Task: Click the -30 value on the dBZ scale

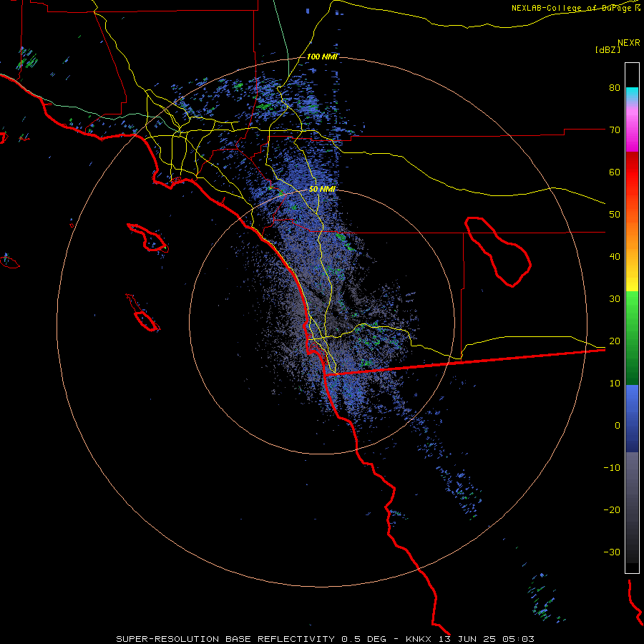Action: click(x=612, y=552)
